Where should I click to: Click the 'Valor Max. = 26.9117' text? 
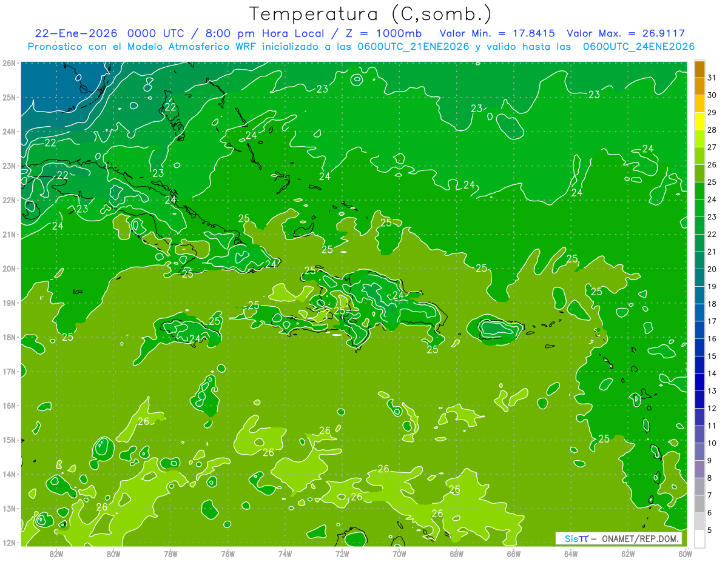click(x=625, y=33)
